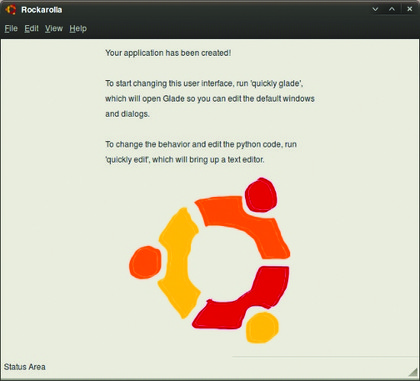Click the resize grip in status bar corner

[x=413, y=371]
